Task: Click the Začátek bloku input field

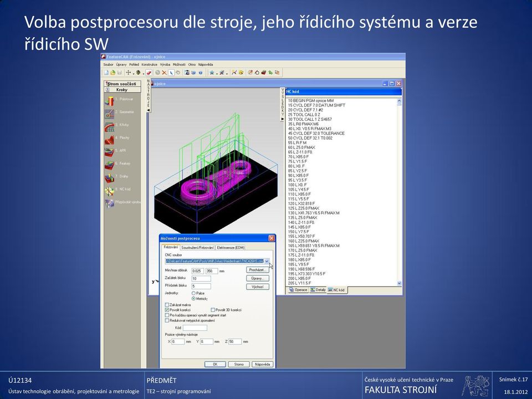Action: coord(201,279)
